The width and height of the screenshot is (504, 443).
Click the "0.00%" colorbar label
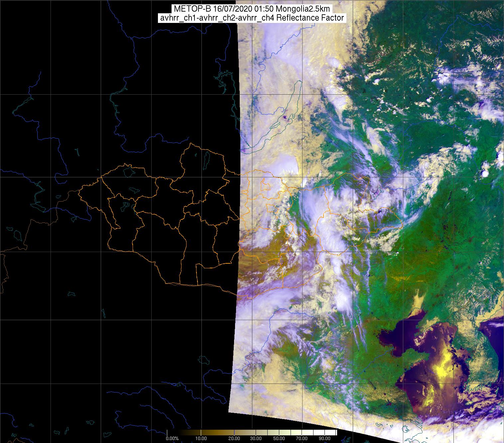(172, 438)
